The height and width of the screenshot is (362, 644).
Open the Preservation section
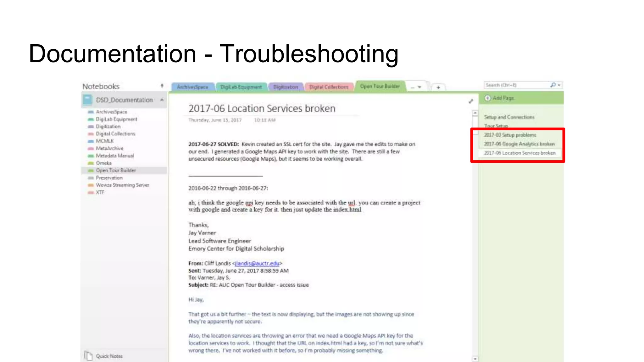109,178
